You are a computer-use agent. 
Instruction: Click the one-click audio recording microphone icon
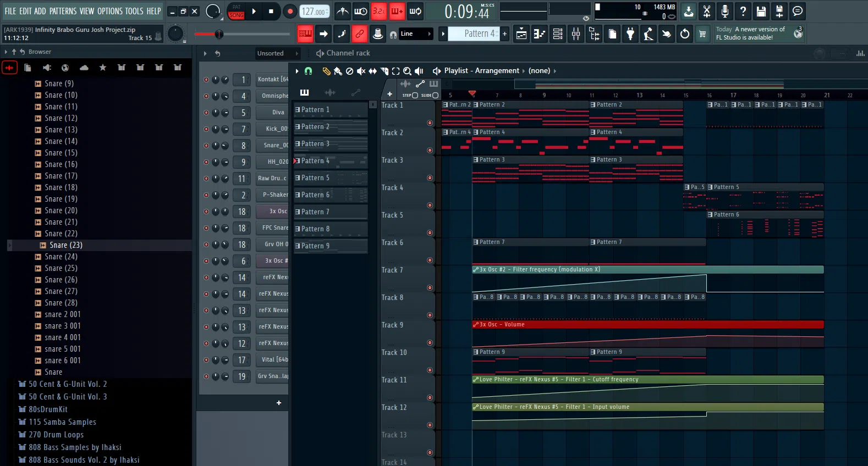coord(725,11)
